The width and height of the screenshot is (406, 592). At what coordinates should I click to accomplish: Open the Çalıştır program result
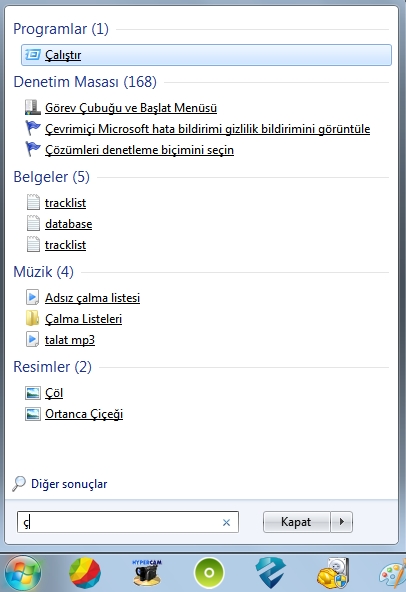point(206,55)
